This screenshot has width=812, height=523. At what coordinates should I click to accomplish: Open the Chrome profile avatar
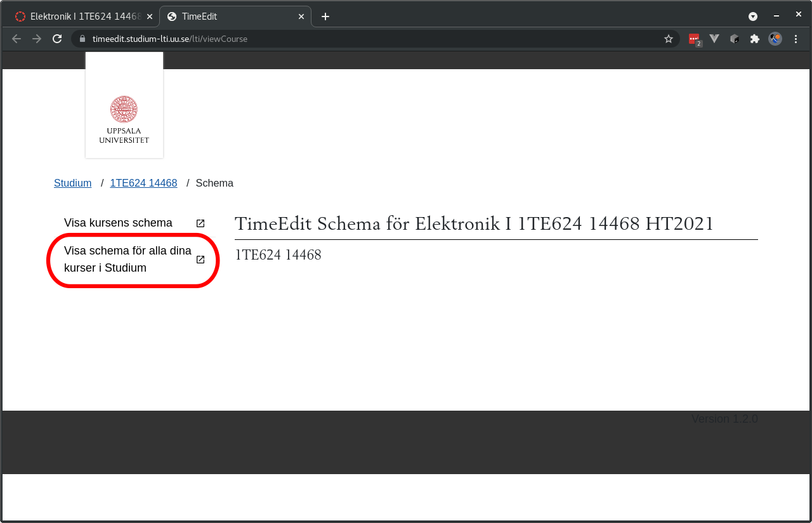775,39
